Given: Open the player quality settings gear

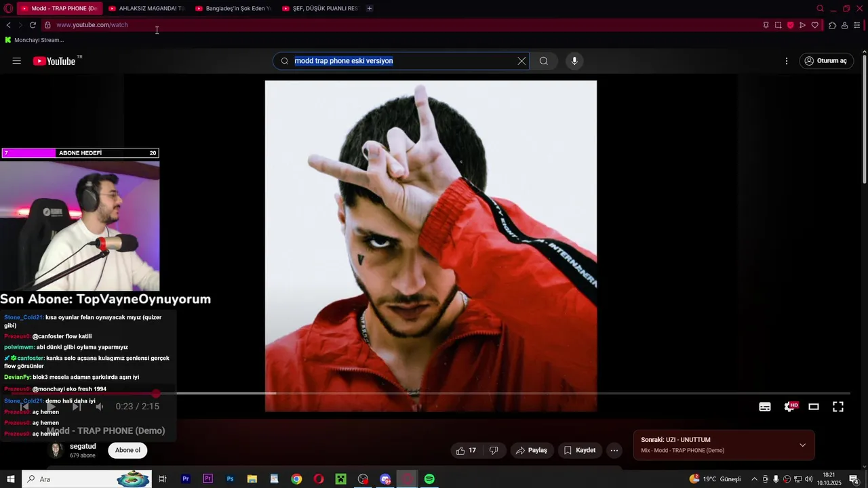Looking at the screenshot, I should tap(790, 407).
